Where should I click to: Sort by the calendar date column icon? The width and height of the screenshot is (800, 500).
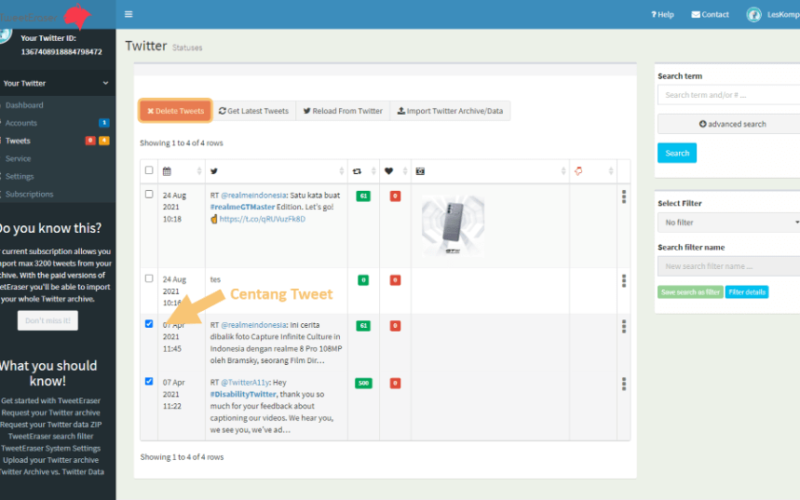pyautogui.click(x=167, y=171)
